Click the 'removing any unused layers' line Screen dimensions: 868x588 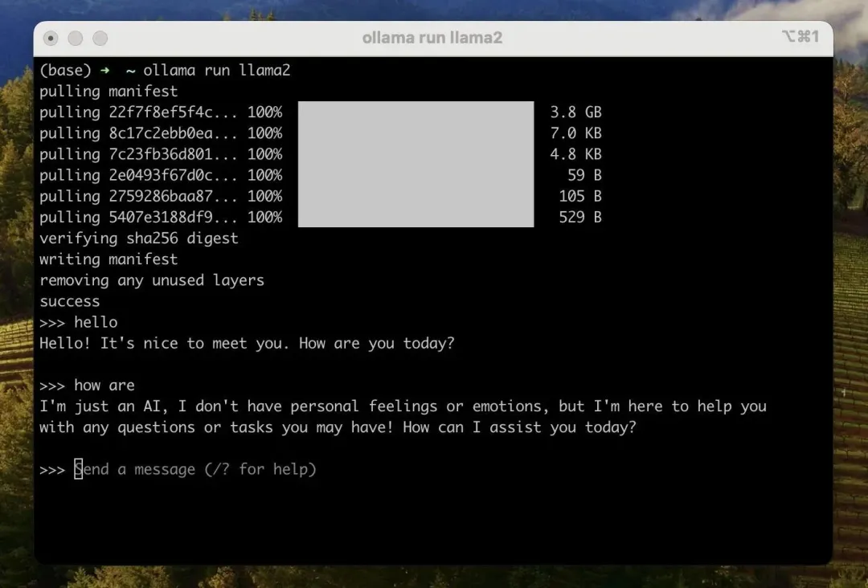pyautogui.click(x=152, y=280)
